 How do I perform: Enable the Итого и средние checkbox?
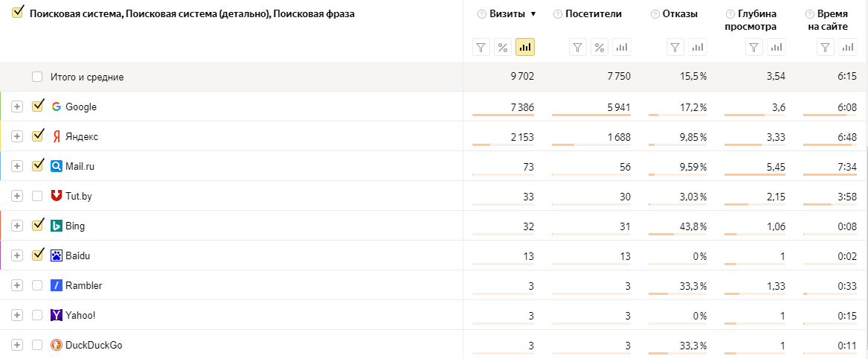[x=38, y=77]
